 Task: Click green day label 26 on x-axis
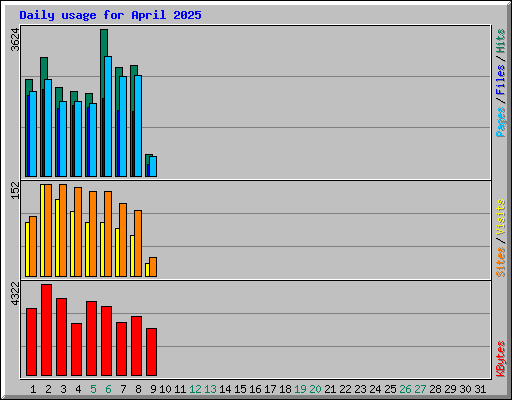(405, 389)
